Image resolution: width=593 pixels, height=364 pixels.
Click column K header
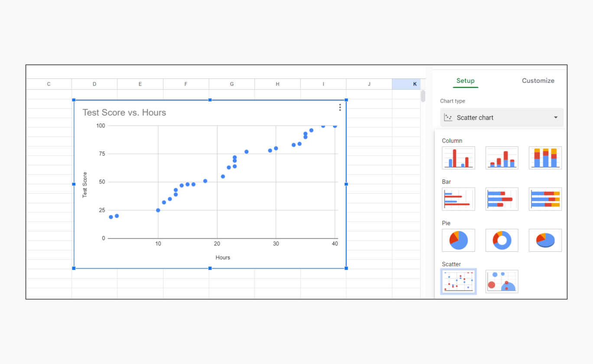coord(415,84)
